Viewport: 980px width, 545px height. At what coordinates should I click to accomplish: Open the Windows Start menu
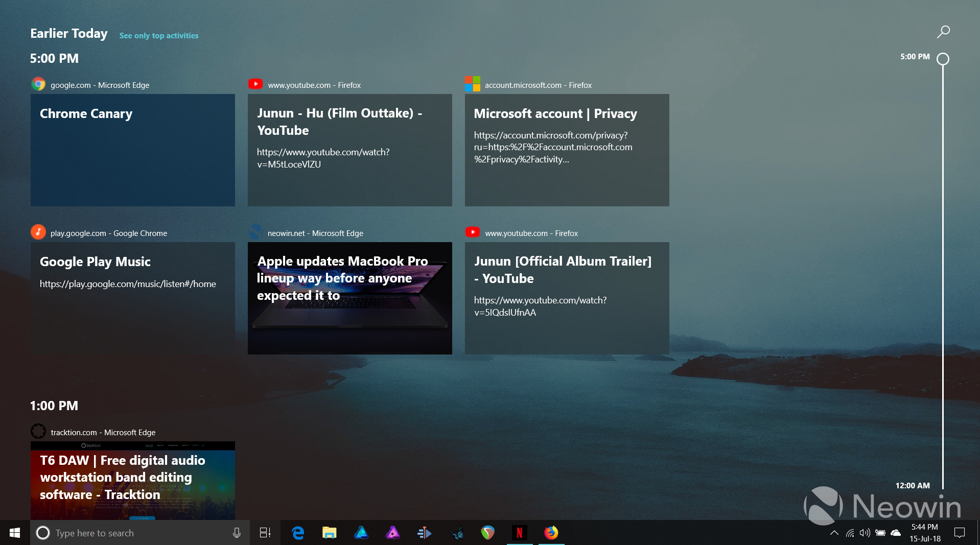click(15, 533)
